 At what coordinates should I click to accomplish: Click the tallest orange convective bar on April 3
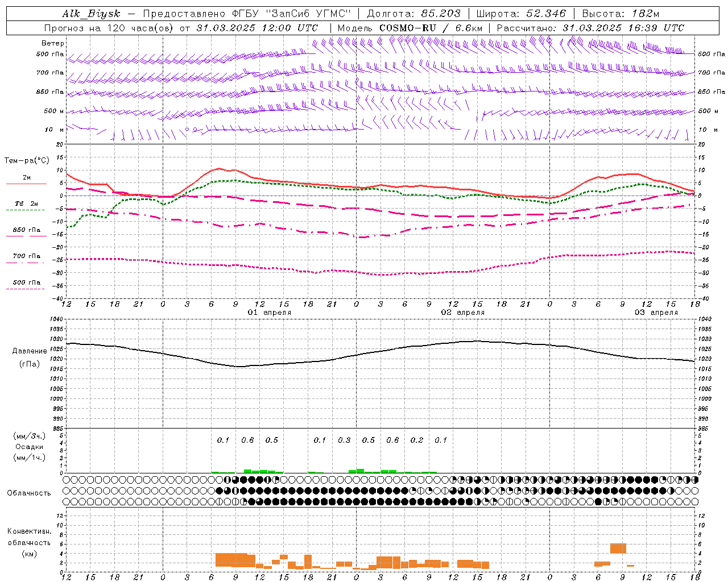pyautogui.click(x=618, y=548)
